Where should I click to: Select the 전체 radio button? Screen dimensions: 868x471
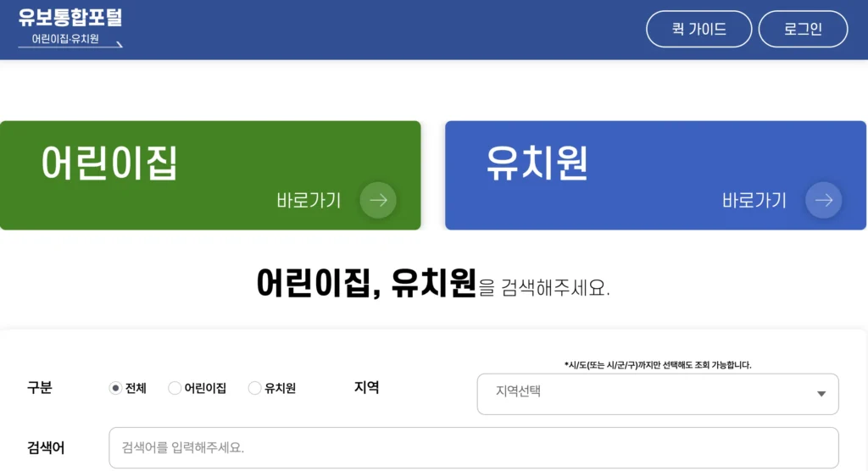[x=115, y=388]
